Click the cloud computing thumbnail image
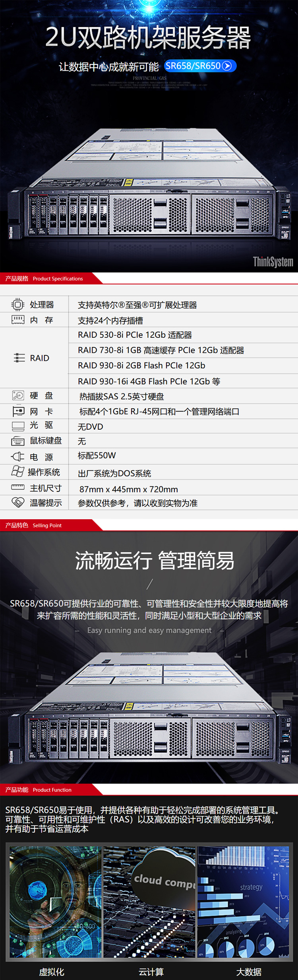The width and height of the screenshot is (298, 980). pos(149,902)
